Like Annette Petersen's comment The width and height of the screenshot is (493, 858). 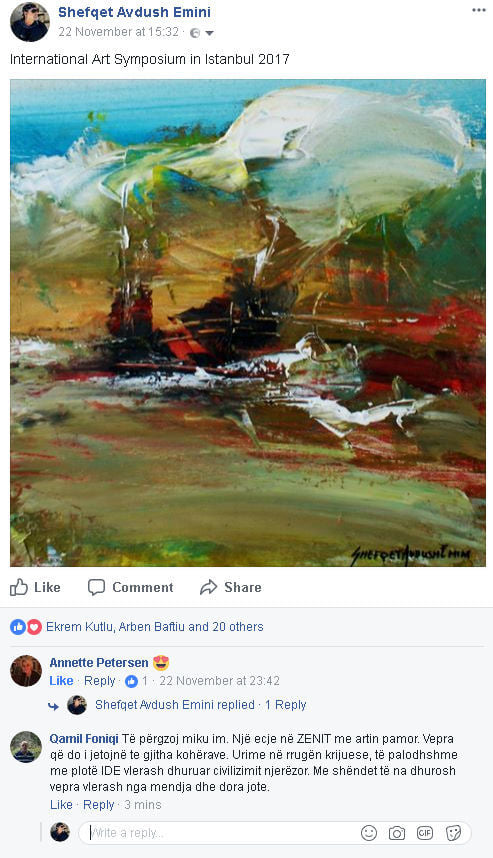click(x=61, y=681)
